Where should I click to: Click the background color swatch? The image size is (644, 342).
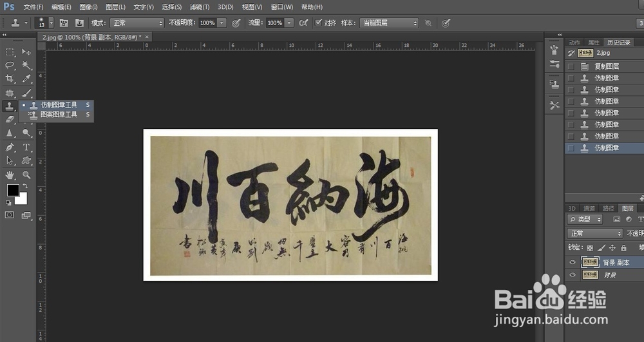click(22, 200)
